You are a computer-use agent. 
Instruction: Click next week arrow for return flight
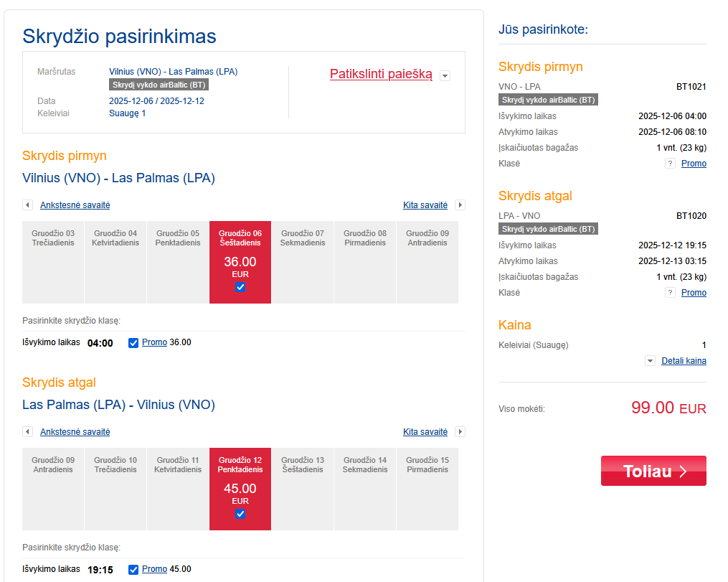tap(460, 432)
